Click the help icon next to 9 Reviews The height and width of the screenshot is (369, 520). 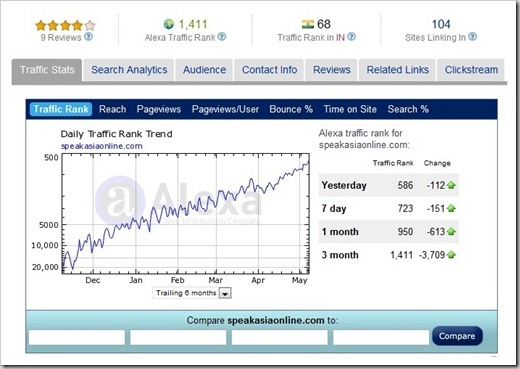[88, 37]
